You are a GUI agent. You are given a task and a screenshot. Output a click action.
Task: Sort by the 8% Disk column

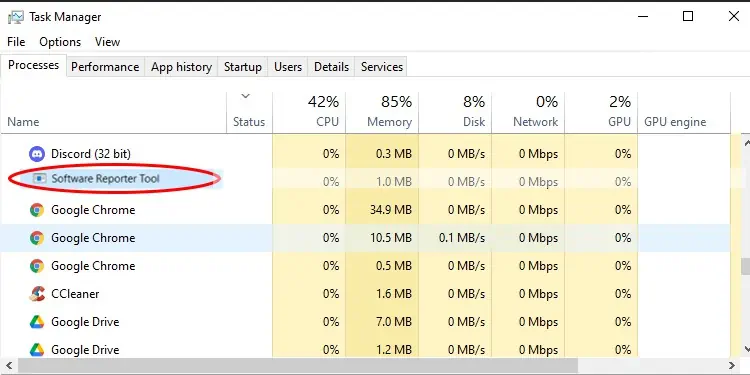(455, 113)
